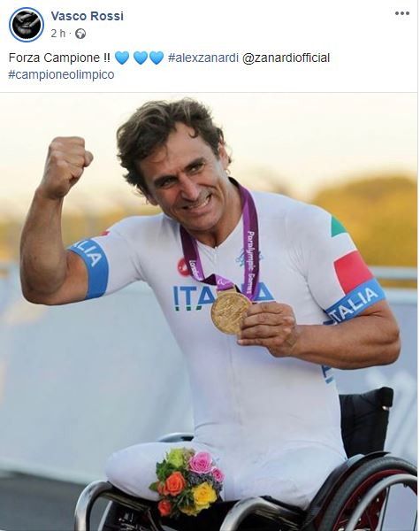Open the #alexzanardi hashtag

(x=203, y=58)
